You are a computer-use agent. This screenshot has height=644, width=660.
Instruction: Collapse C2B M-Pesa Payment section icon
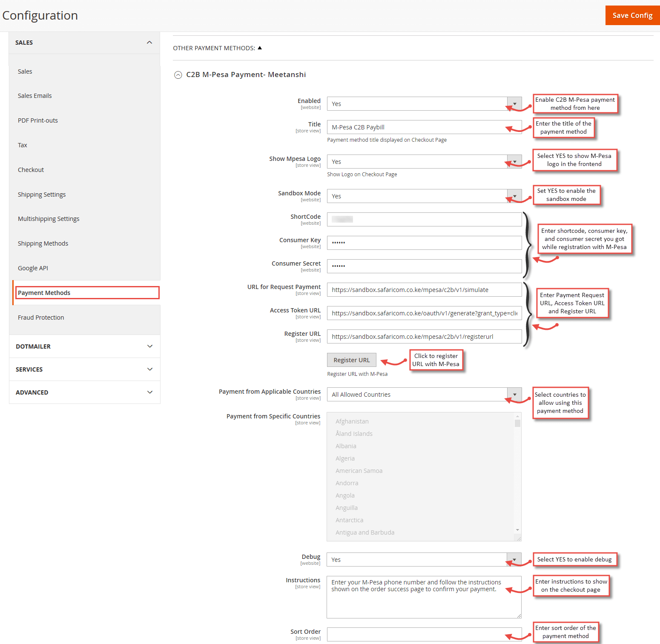click(178, 75)
